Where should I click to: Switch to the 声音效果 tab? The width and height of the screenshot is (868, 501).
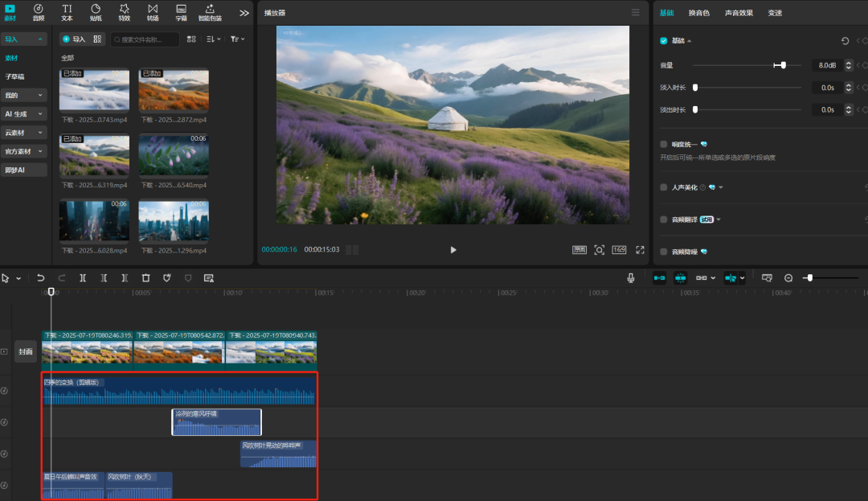click(739, 13)
